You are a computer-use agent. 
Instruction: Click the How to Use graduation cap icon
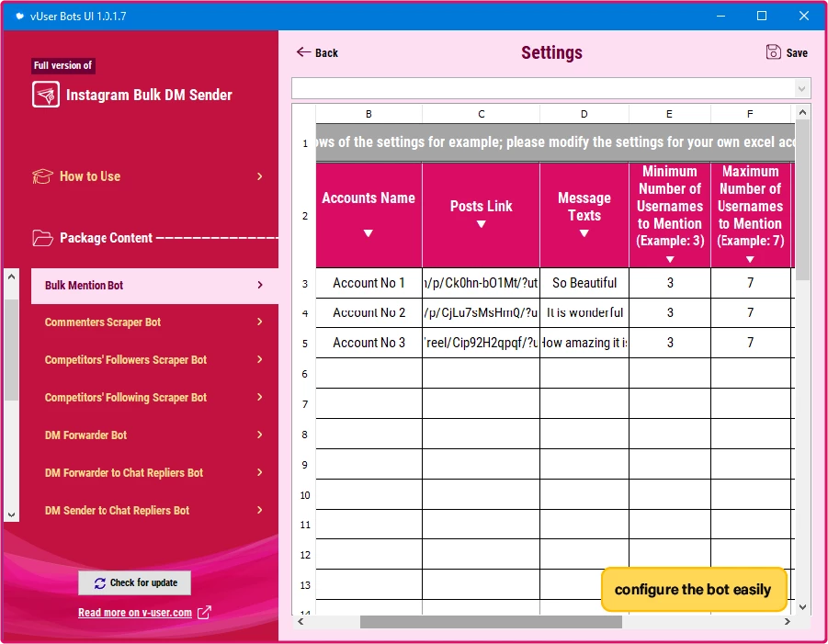(42, 175)
